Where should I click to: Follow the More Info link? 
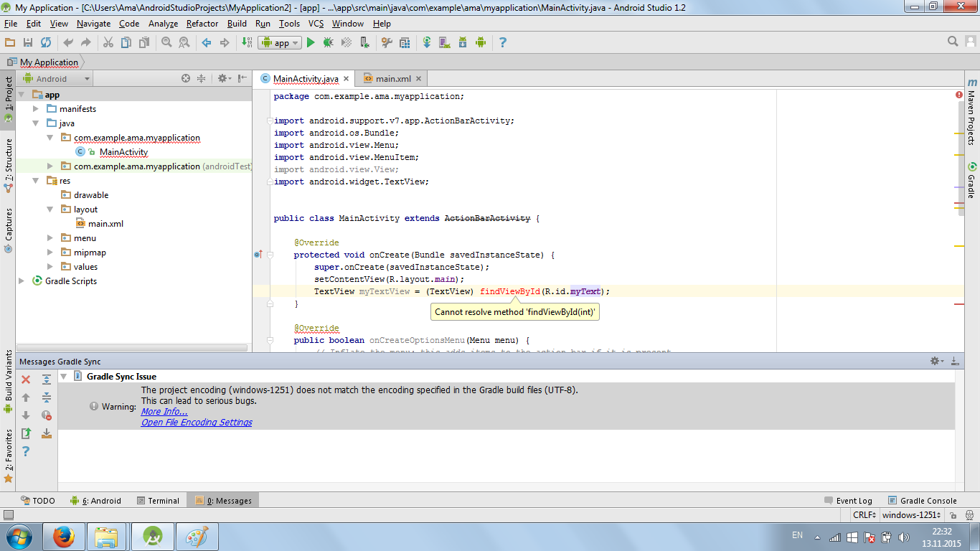click(x=164, y=412)
